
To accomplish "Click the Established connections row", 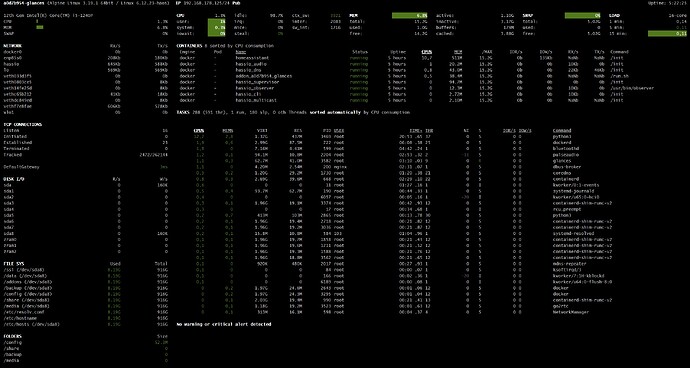I will pos(85,143).
